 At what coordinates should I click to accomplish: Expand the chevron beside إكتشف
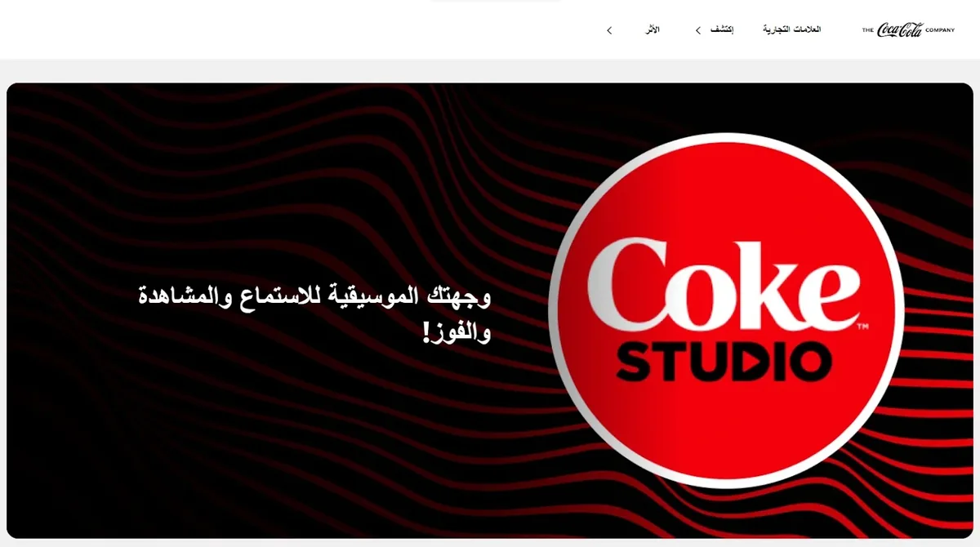[698, 31]
